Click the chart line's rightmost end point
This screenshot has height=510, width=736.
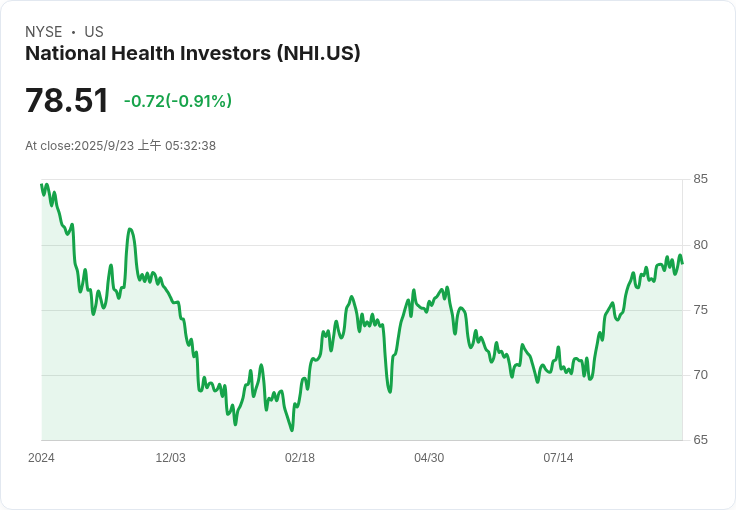click(682, 263)
